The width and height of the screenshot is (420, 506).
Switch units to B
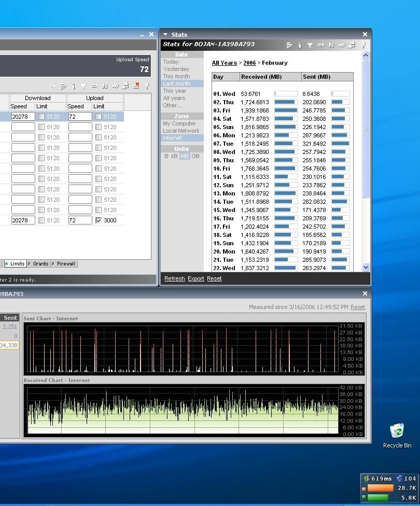click(x=166, y=156)
